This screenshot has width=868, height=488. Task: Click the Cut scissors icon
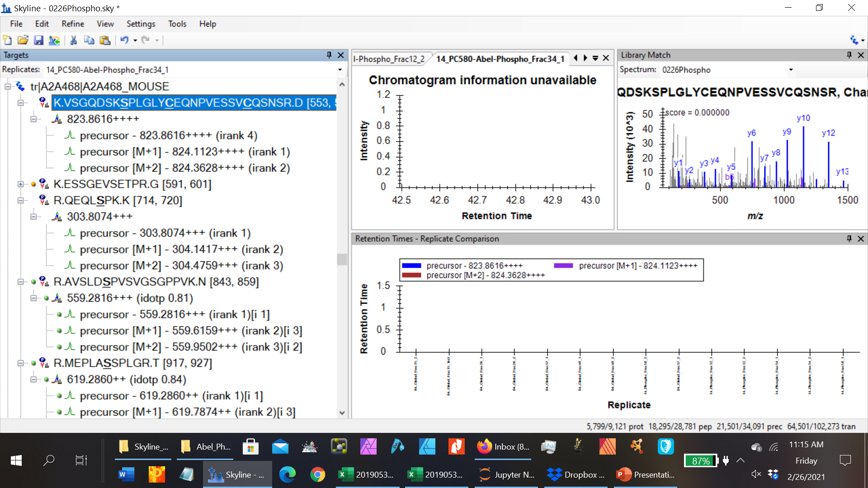[x=73, y=40]
